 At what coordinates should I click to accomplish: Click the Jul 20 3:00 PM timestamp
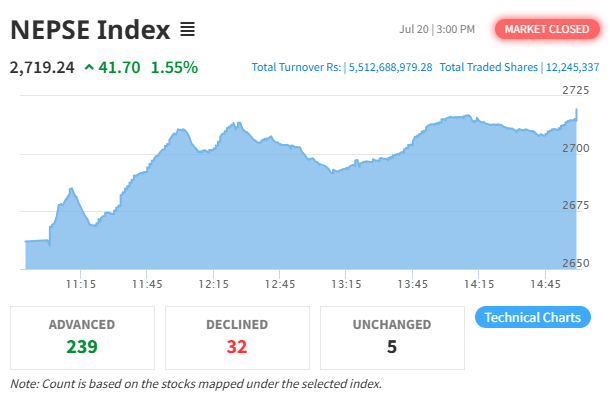pos(437,29)
